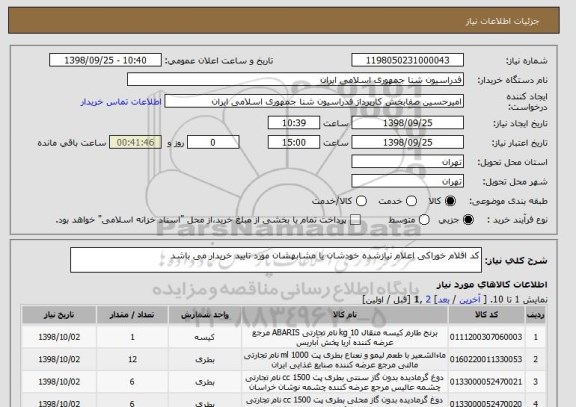Click the برنج طارم ABARIS item name
The image size is (576, 407).
345,338
